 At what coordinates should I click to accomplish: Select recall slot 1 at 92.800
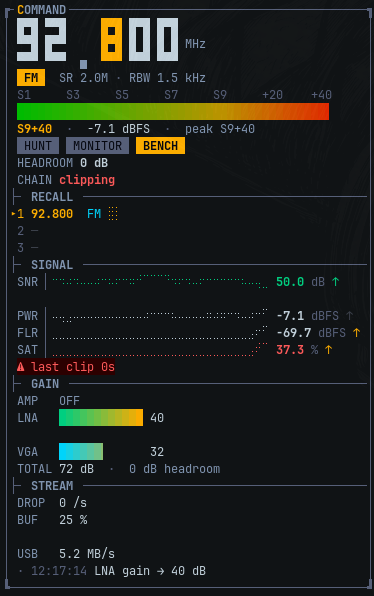[65, 214]
